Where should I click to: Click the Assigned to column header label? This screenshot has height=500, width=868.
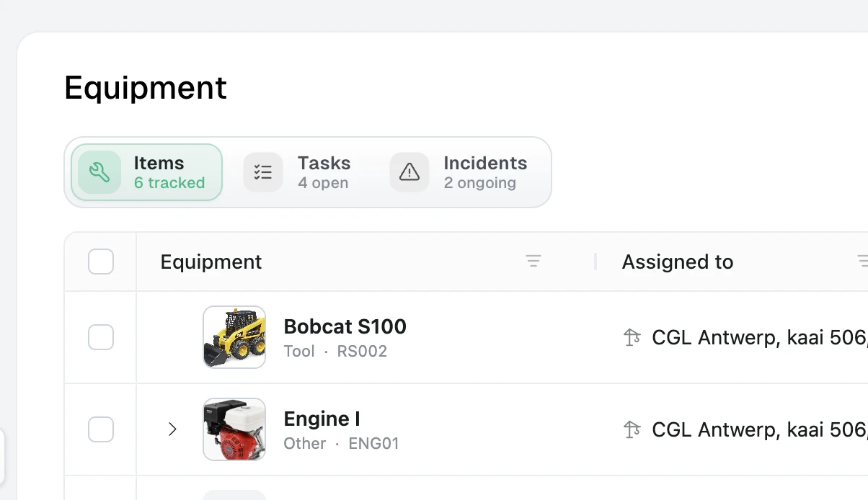[x=678, y=262]
